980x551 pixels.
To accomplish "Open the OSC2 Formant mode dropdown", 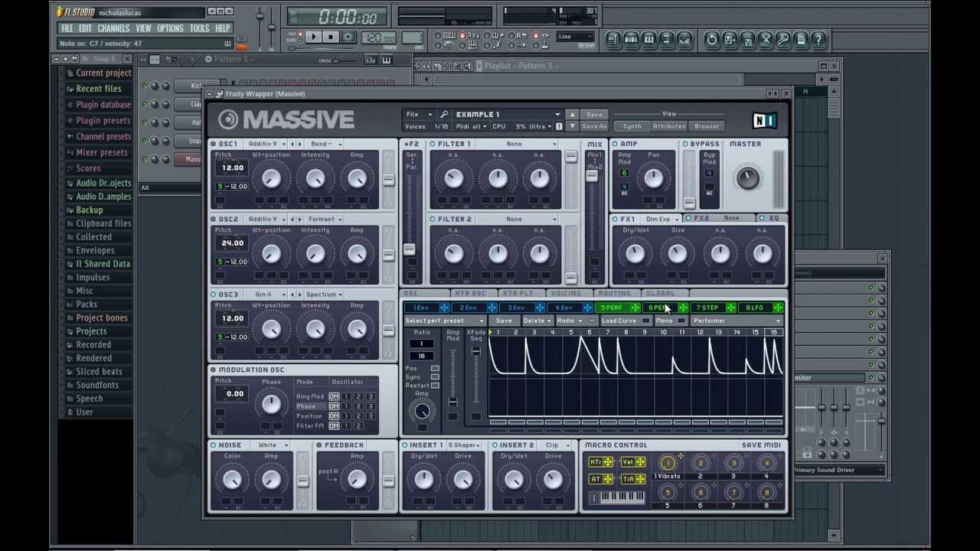I will [325, 219].
